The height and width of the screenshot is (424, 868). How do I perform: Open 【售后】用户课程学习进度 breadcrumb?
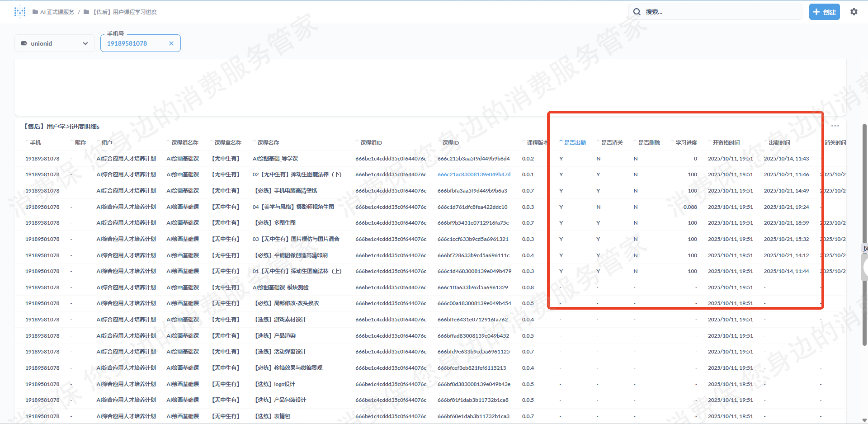[x=125, y=12]
